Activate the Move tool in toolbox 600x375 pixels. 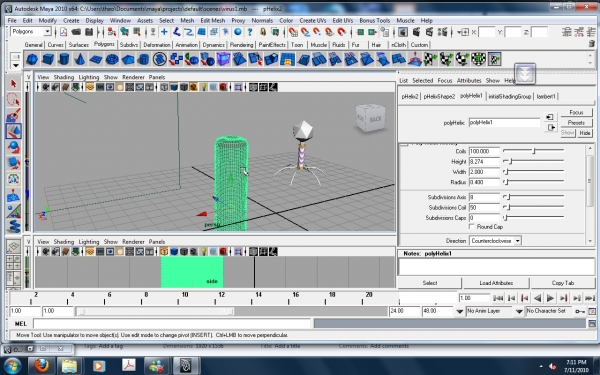[x=14, y=131]
